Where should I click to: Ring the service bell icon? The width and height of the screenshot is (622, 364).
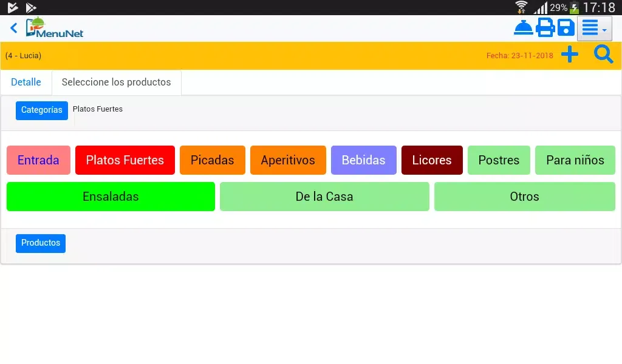(x=523, y=28)
